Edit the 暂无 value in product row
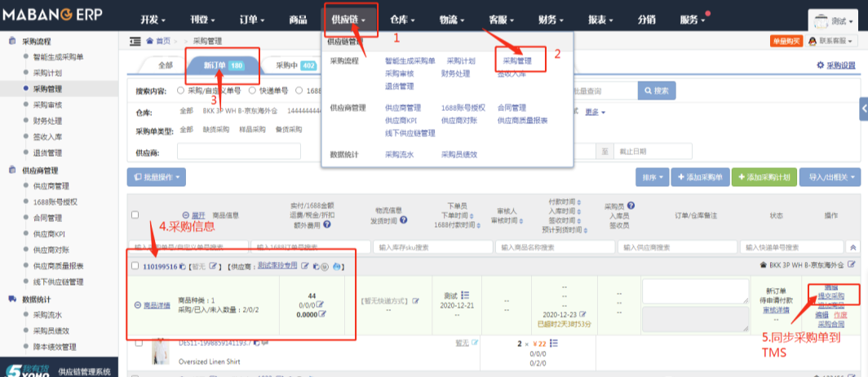This screenshot has height=377, width=868. [475, 344]
